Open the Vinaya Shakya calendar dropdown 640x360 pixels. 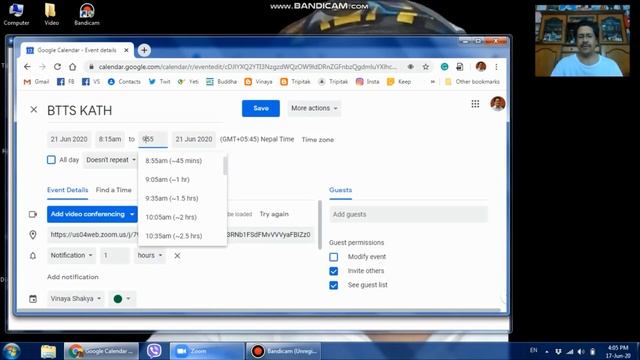(x=76, y=299)
